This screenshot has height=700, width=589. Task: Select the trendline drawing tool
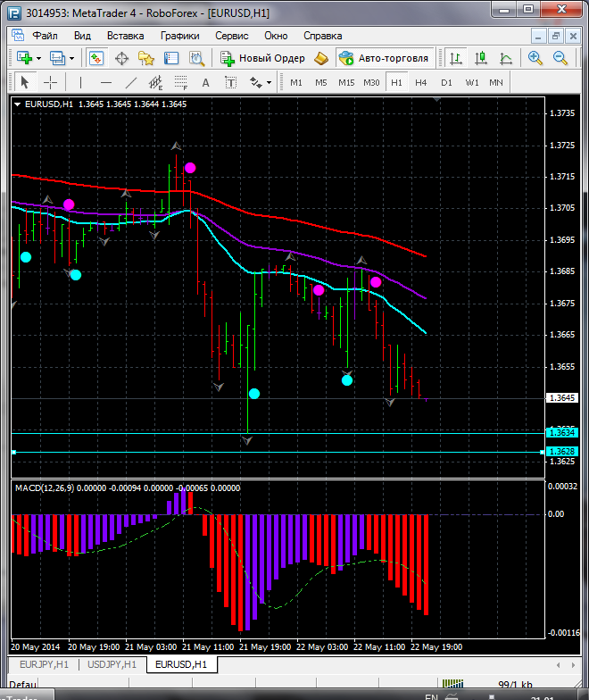131,82
